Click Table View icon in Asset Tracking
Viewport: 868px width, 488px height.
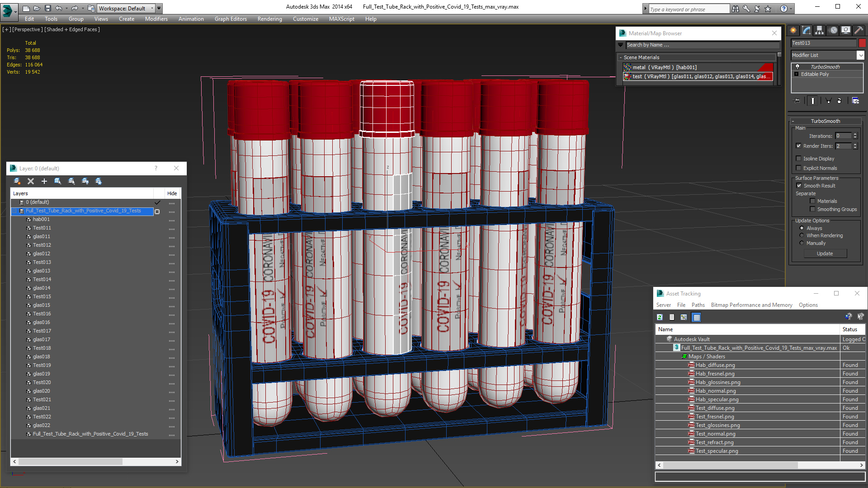[697, 317]
